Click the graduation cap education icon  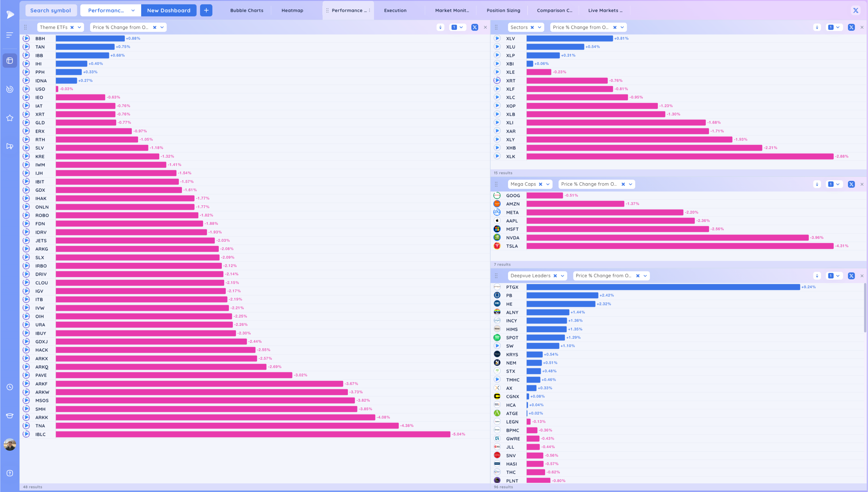[x=10, y=416]
